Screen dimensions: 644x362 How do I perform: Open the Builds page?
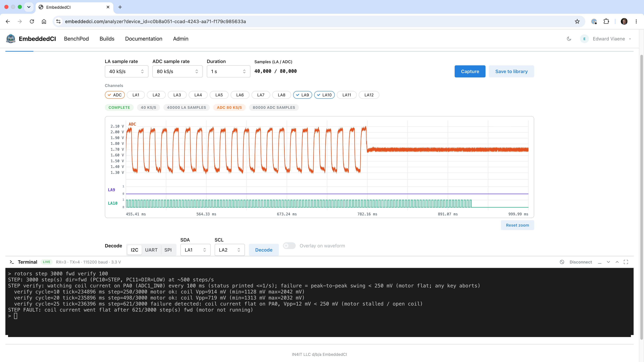point(107,39)
